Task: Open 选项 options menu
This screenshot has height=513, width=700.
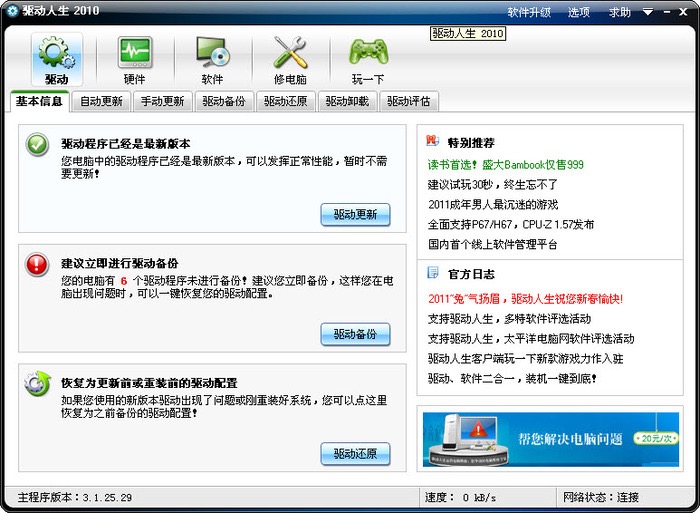Action: pos(579,12)
